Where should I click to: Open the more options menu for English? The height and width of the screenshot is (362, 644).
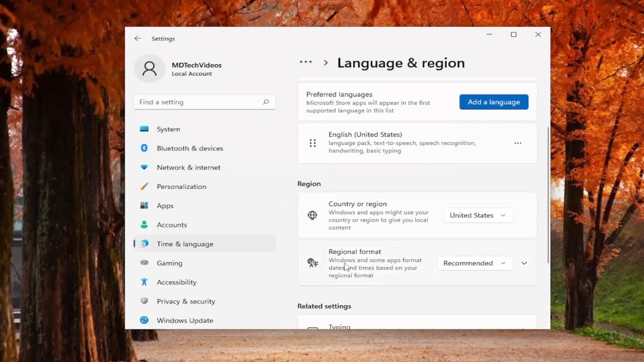(518, 143)
